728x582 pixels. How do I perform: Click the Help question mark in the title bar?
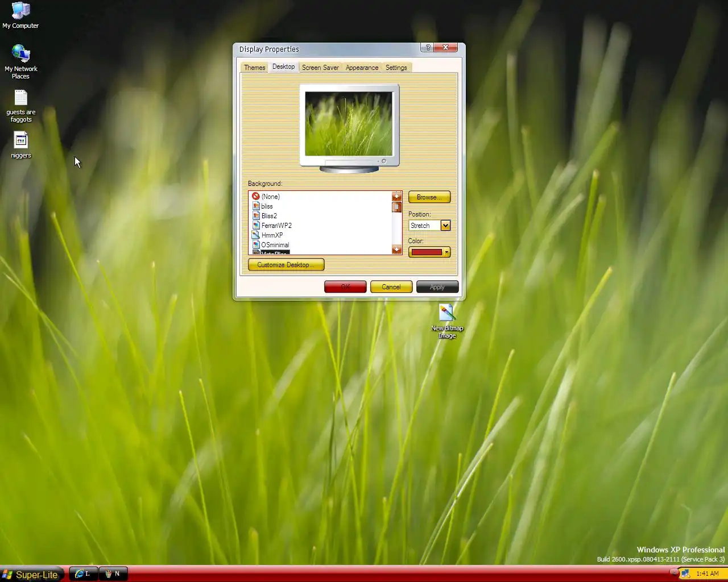tap(428, 48)
